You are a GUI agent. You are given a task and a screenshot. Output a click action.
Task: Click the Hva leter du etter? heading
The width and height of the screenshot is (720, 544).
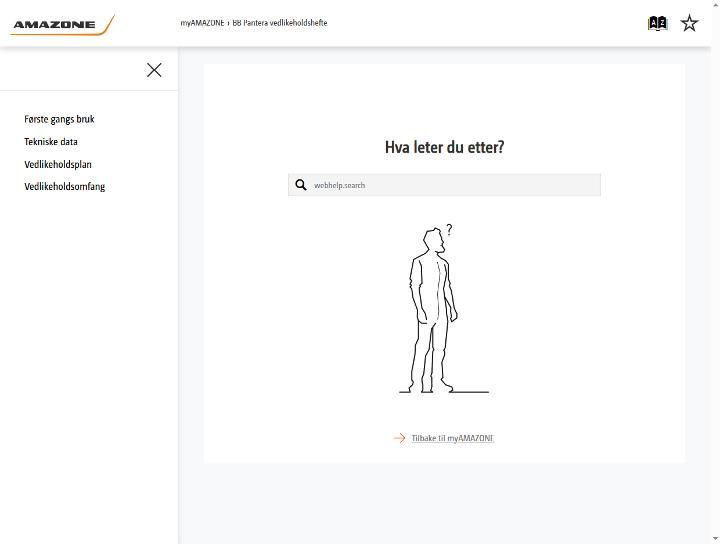444,147
